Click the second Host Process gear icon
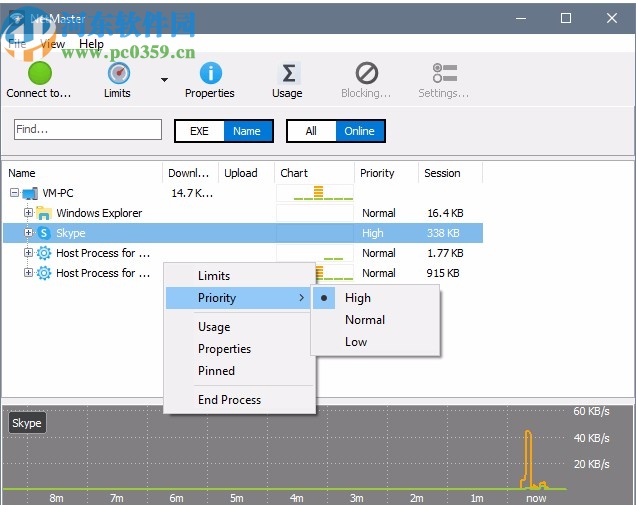The height and width of the screenshot is (505, 636). tap(44, 273)
